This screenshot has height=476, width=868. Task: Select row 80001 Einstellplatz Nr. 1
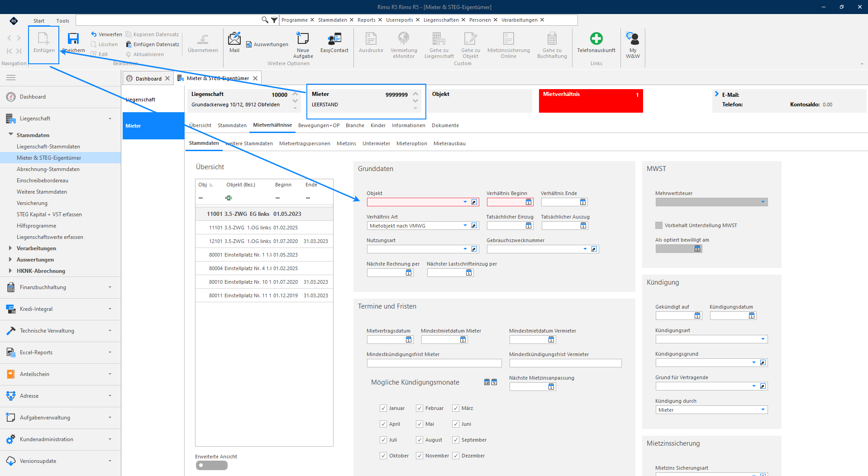pos(264,255)
